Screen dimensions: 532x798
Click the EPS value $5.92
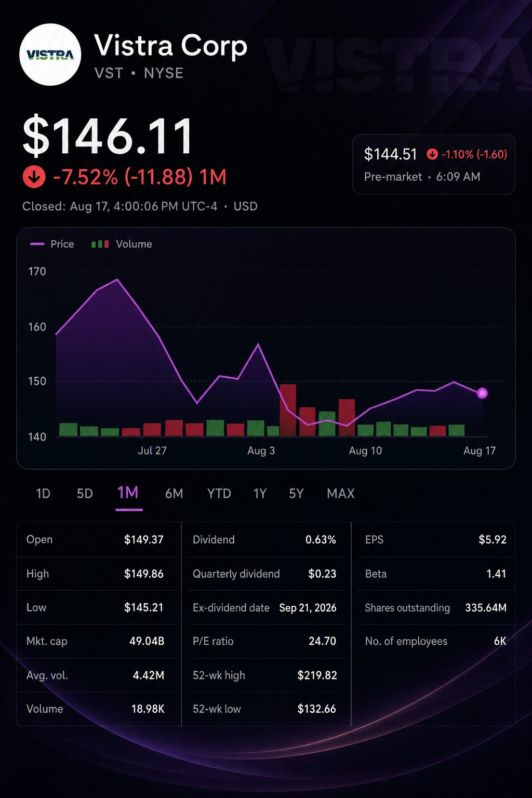493,540
